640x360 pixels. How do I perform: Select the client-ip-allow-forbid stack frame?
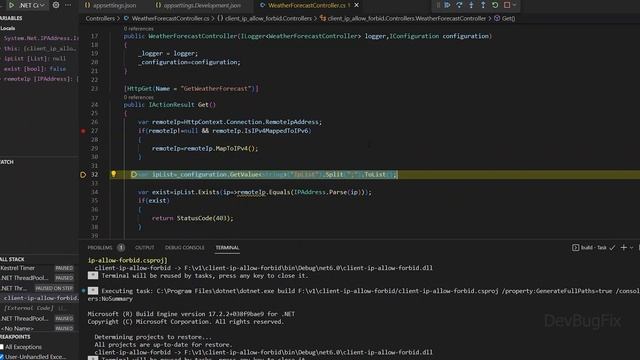(x=40, y=298)
